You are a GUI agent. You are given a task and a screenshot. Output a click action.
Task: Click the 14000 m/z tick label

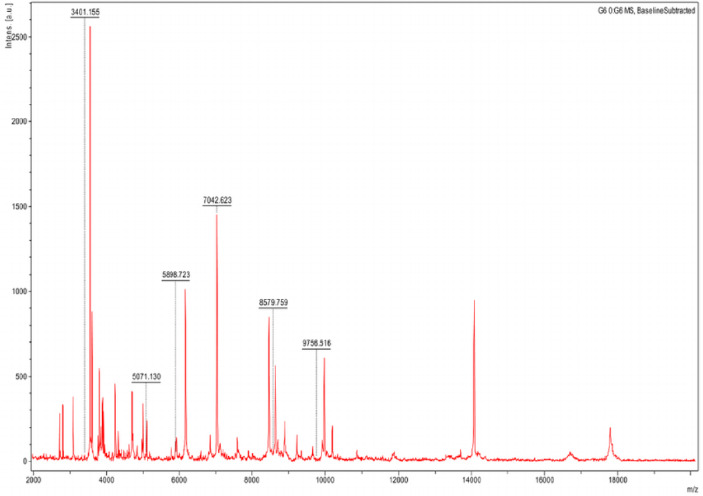pos(471,480)
